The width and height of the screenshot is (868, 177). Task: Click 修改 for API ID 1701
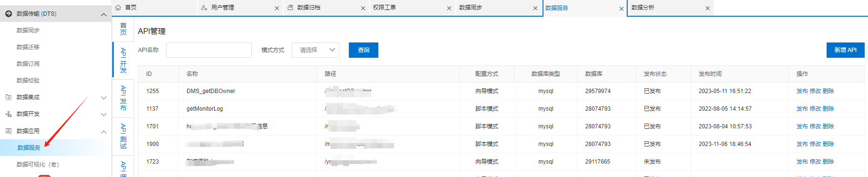click(815, 126)
